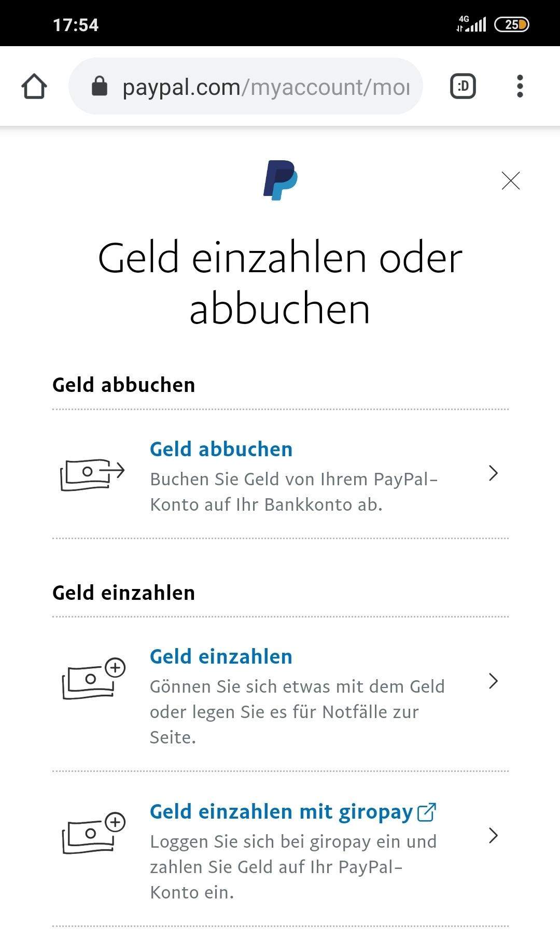Select the padlock security icon in address bar

point(100,86)
